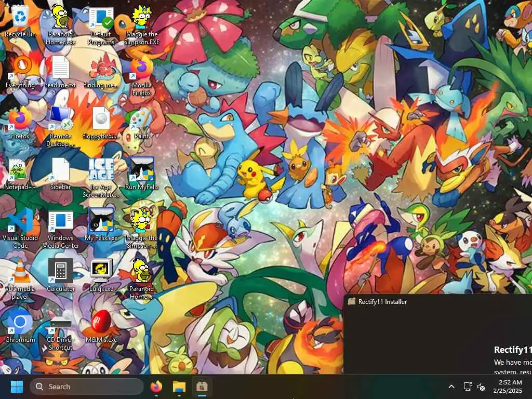This screenshot has height=399, width=532.
Task: Open the Calculator shortcut
Action: 60,275
